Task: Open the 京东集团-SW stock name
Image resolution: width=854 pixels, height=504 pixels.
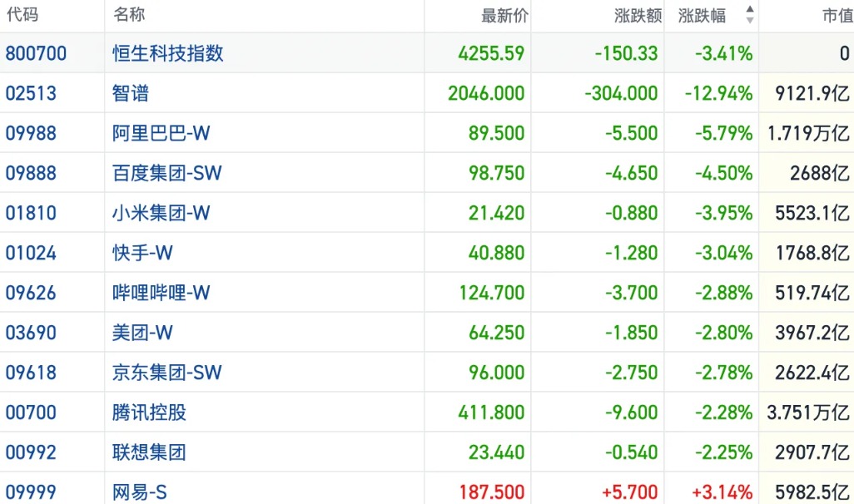Action: click(x=167, y=373)
